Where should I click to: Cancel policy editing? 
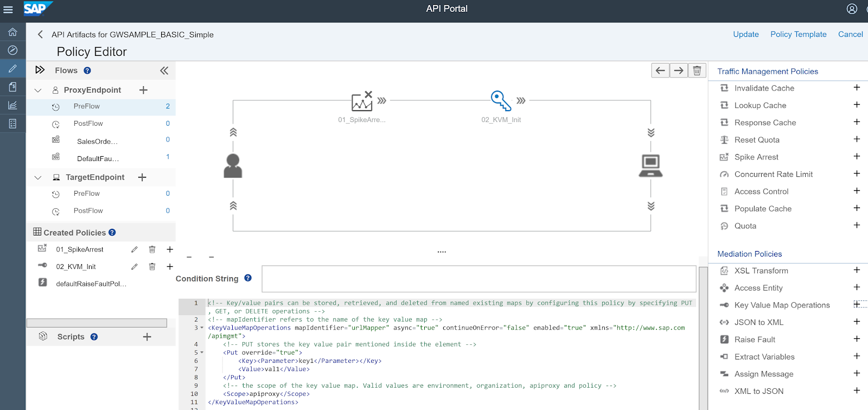click(x=851, y=34)
